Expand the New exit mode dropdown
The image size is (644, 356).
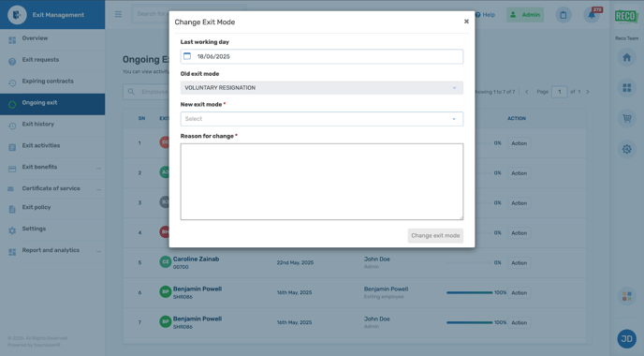tap(322, 119)
